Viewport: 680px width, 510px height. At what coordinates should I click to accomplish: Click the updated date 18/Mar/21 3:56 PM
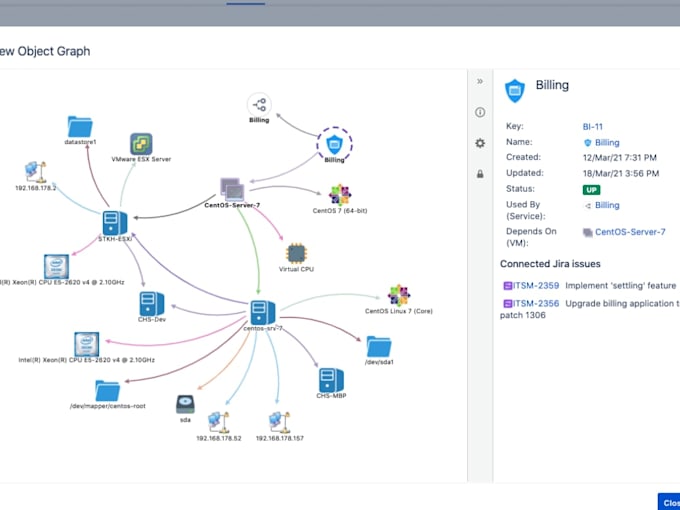tap(621, 173)
